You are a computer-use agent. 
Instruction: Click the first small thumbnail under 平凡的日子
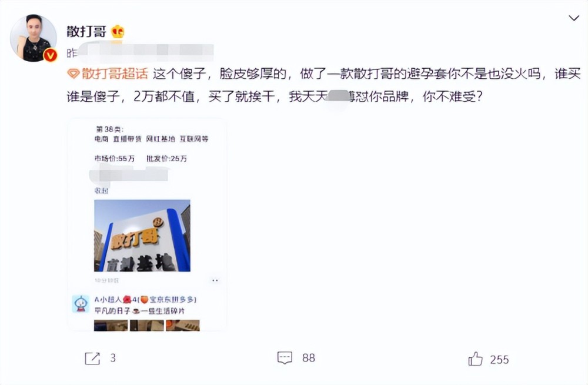pyautogui.click(x=111, y=325)
